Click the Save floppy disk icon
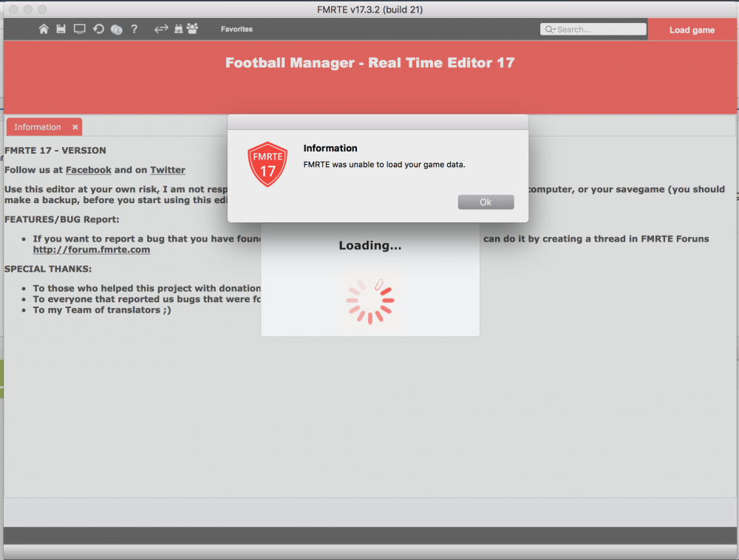The image size is (739, 560). tap(61, 30)
